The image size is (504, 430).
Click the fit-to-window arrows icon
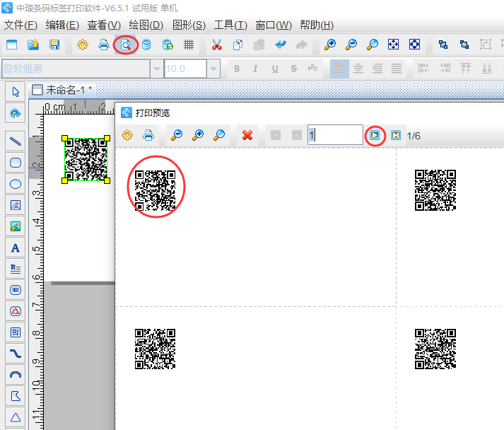394,45
